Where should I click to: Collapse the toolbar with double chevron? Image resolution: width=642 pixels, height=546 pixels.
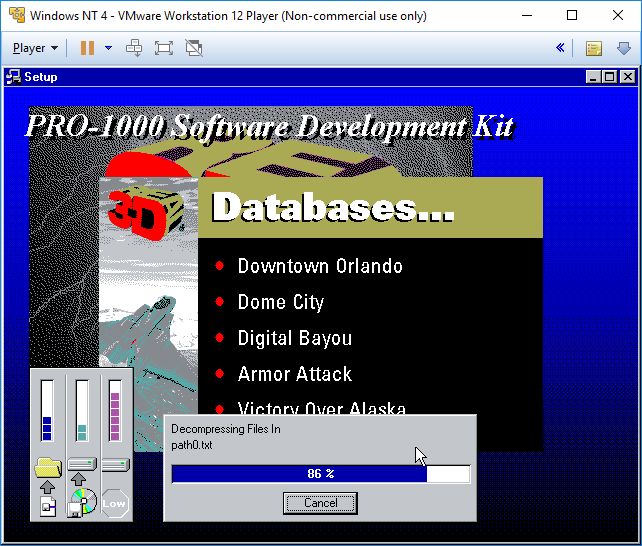(x=560, y=48)
